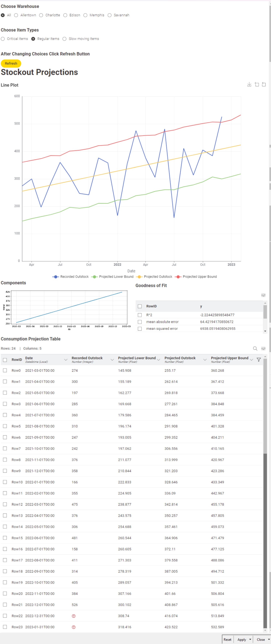
Task: Click the Recorded Outstock column header
Action: tap(87, 358)
